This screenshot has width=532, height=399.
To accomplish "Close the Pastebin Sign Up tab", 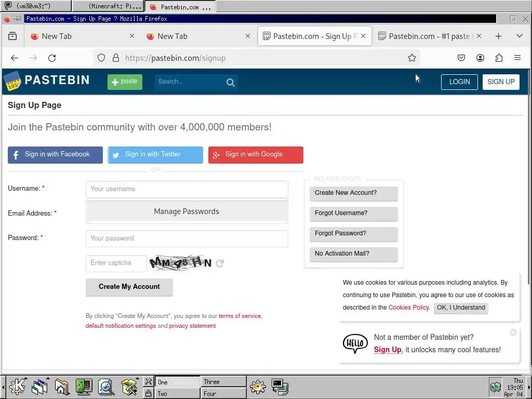I will tap(363, 36).
